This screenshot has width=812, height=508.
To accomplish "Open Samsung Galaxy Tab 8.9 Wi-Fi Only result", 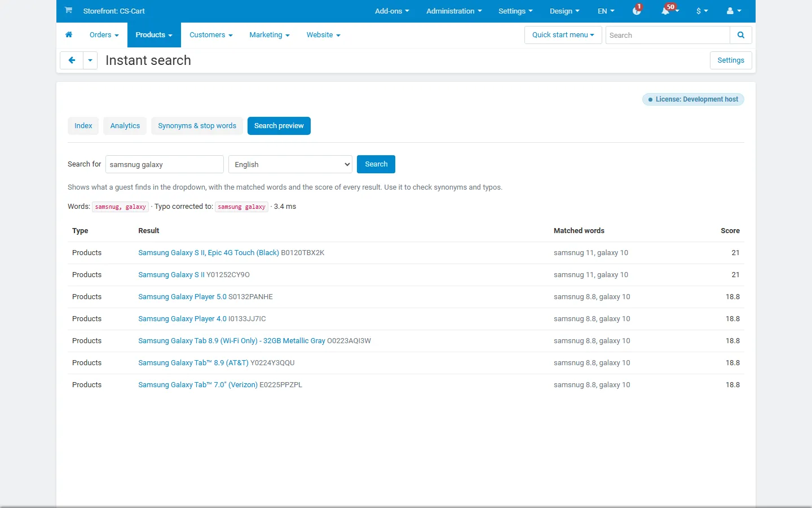I will (x=232, y=341).
